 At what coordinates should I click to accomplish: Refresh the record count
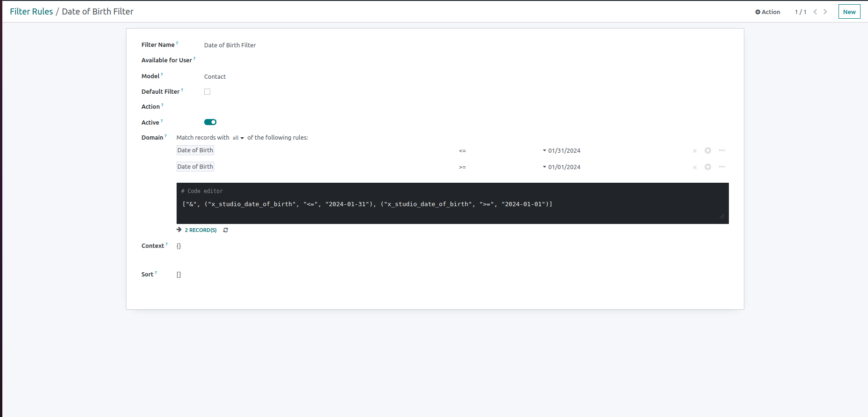click(226, 230)
